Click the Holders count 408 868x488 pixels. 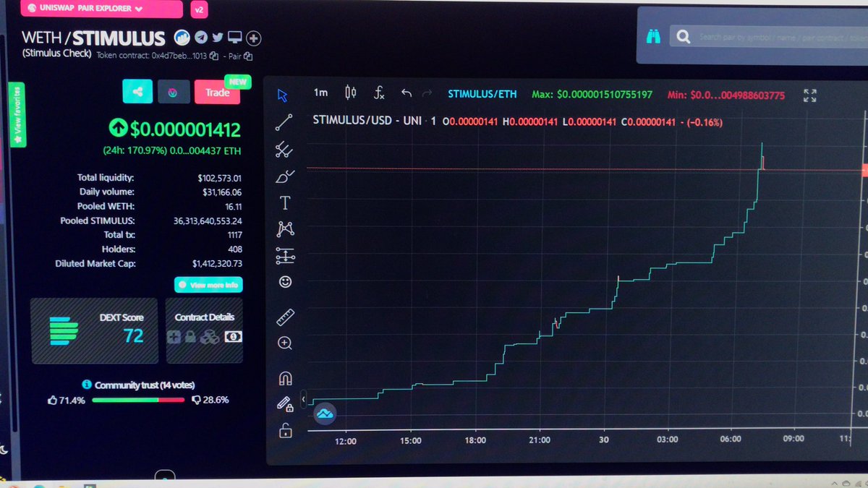pyautogui.click(x=234, y=249)
